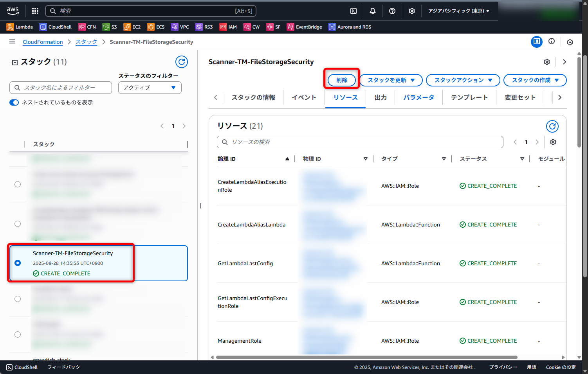Toggle the hamburger navigation menu

(x=12, y=41)
